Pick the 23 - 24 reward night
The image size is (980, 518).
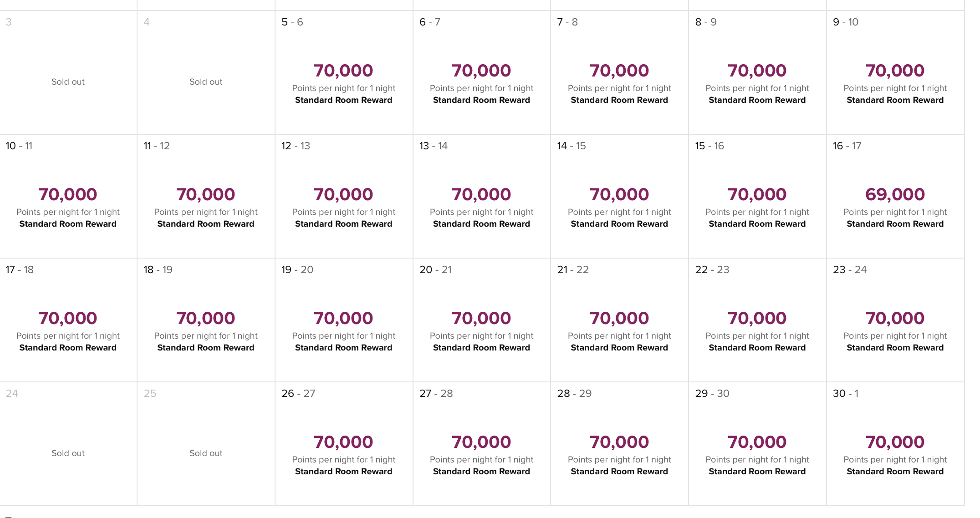coord(895,320)
